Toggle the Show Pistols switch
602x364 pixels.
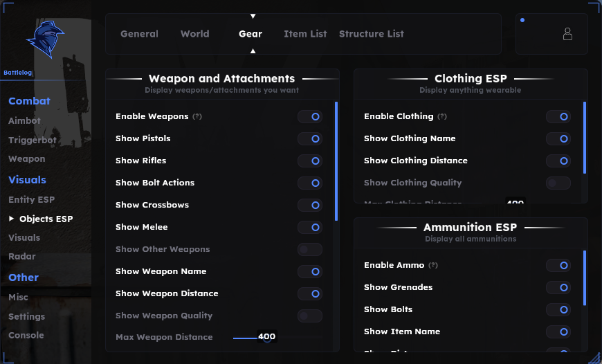[x=310, y=138]
